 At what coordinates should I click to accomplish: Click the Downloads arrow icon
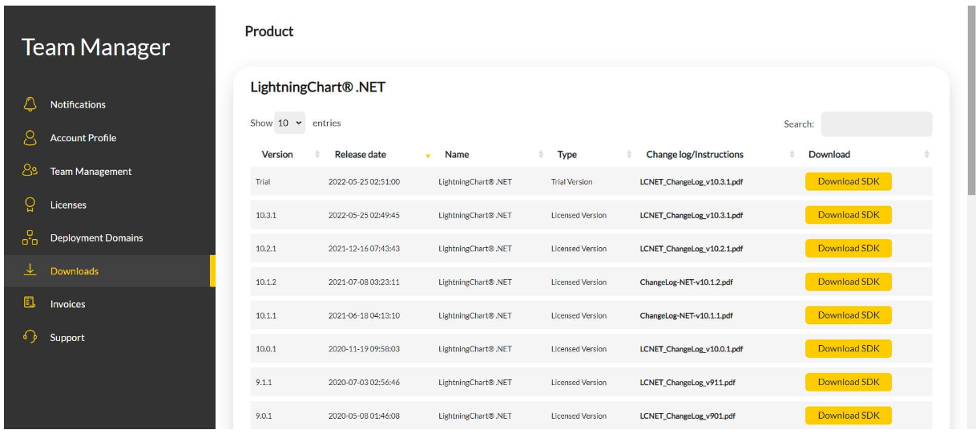(30, 270)
